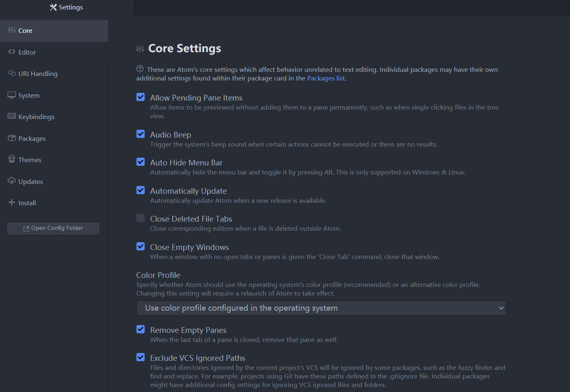Click Auto Hide Menu Bar label text

pyautogui.click(x=186, y=163)
